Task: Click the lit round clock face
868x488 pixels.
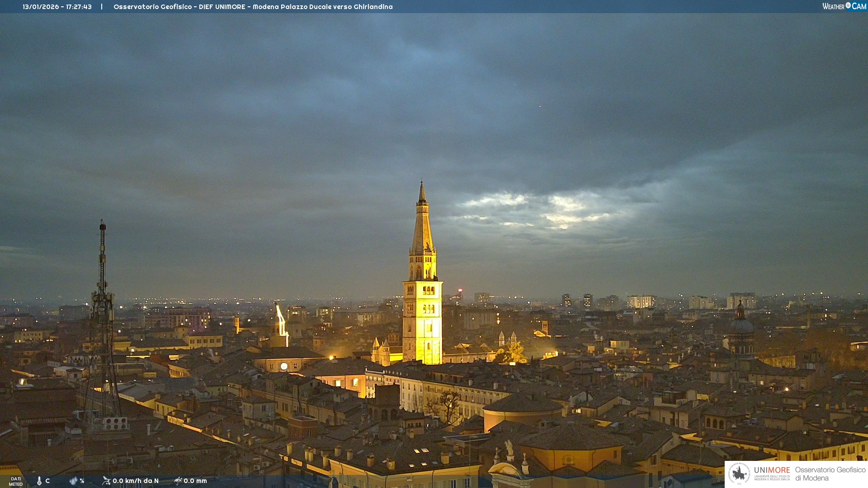Action: tap(284, 366)
